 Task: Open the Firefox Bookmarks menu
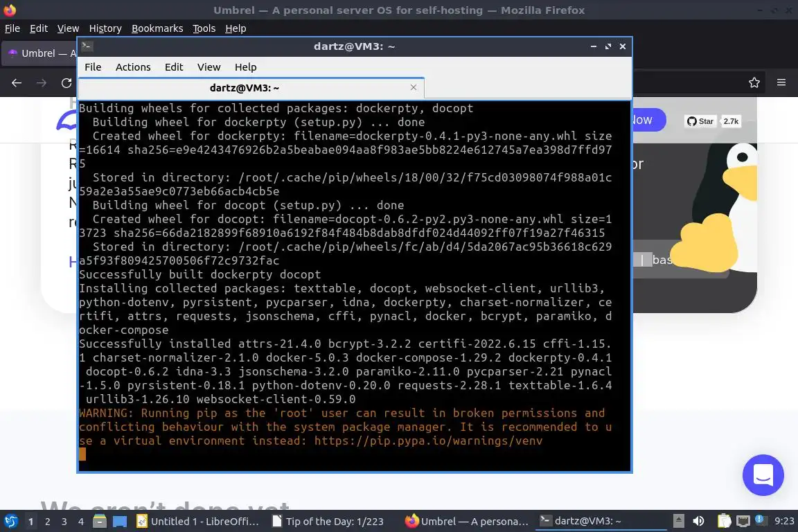(157, 28)
